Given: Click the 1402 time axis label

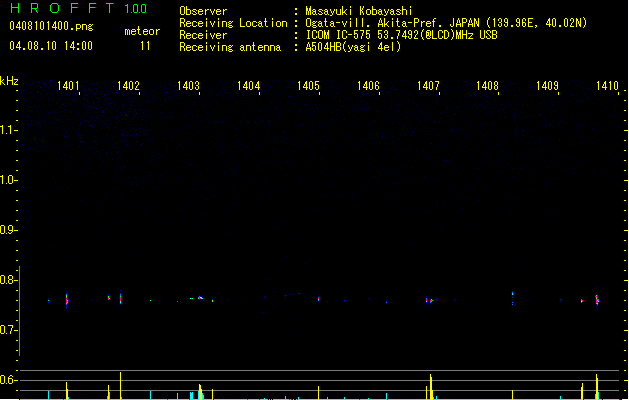Looking at the screenshot, I should [128, 86].
